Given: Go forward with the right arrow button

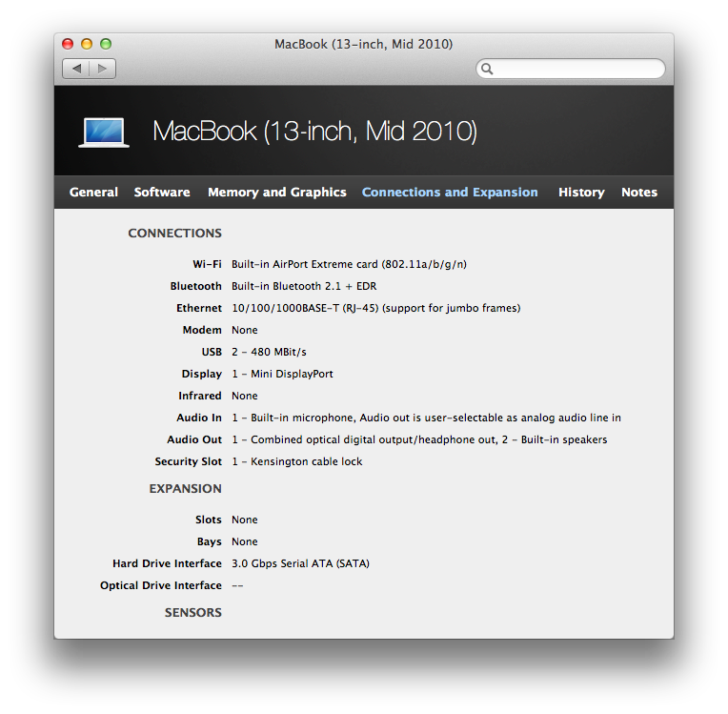Looking at the screenshot, I should [x=102, y=69].
